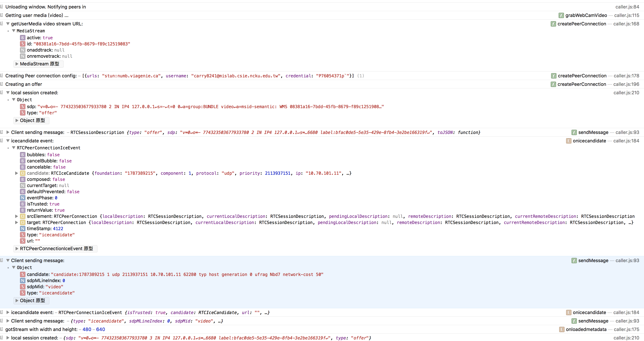Viewport: 644px width, 341px height.
Task: Select the Creating an offer log row
Action: pos(24,84)
